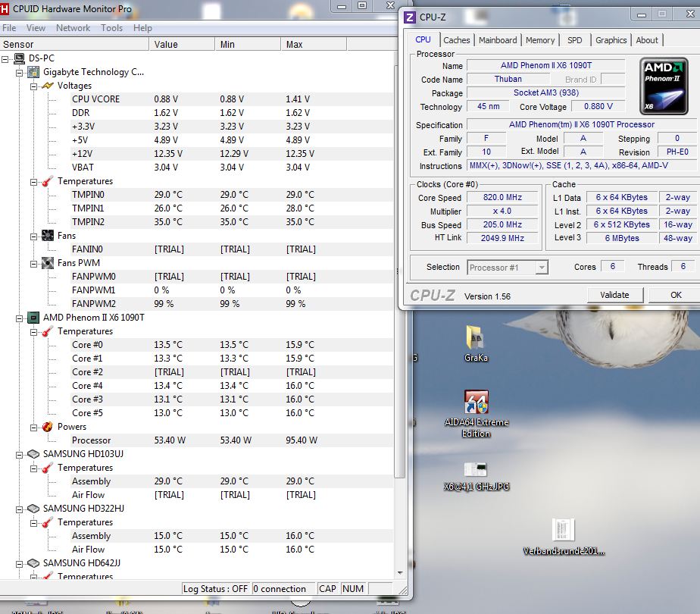
Task: Switch to the SPD tab in CPU-Z
Action: coord(574,40)
